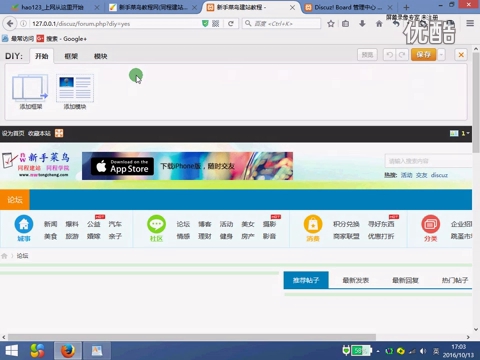Image resolution: width=480 pixels, height=360 pixels.
Task: Click the 活动 link under 社区
Action: click(226, 224)
